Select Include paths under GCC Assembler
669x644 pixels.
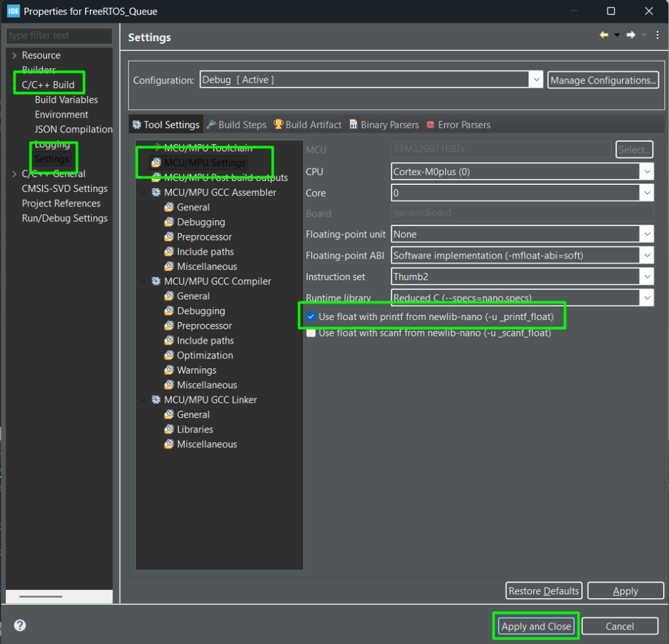pyautogui.click(x=204, y=251)
